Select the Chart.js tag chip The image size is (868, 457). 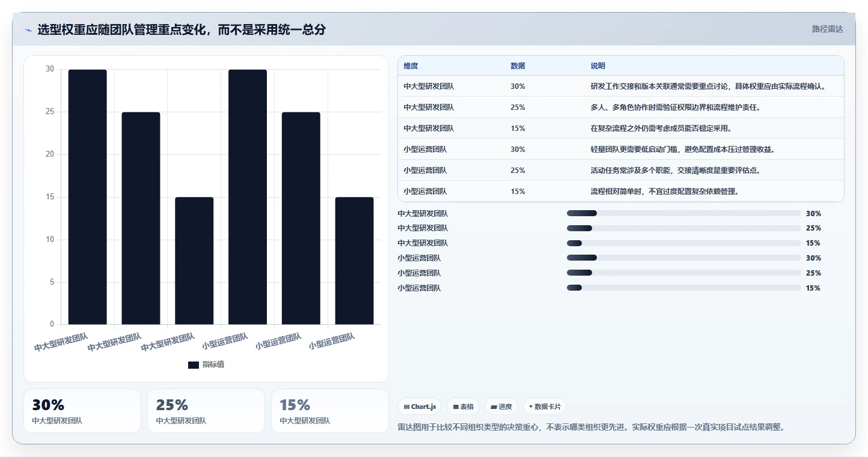(x=420, y=407)
